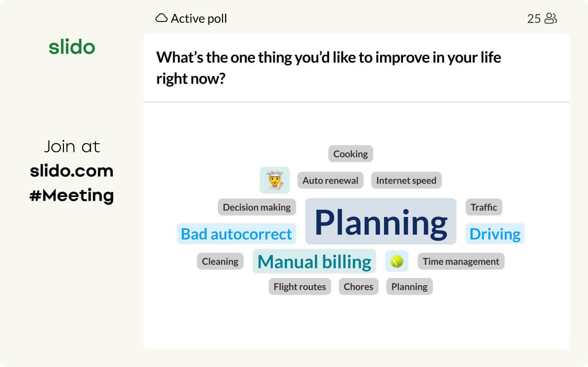Click the #Meeting event code
The image size is (588, 367).
click(x=72, y=195)
